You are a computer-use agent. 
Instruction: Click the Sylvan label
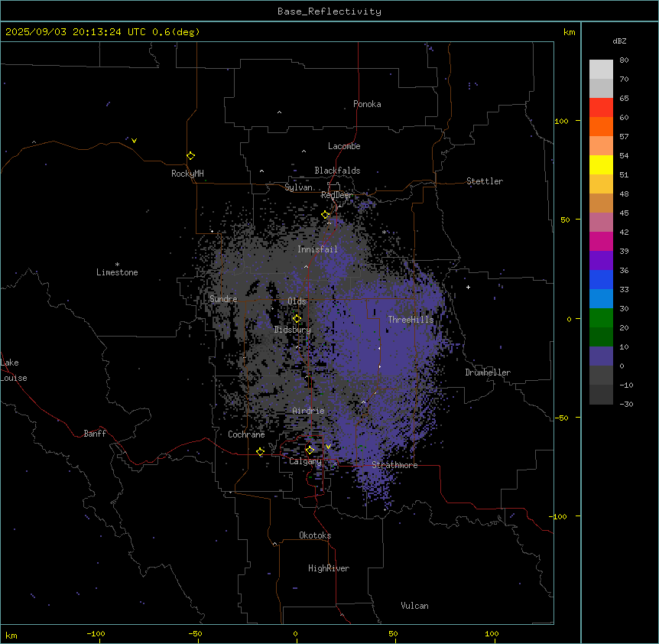(298, 187)
